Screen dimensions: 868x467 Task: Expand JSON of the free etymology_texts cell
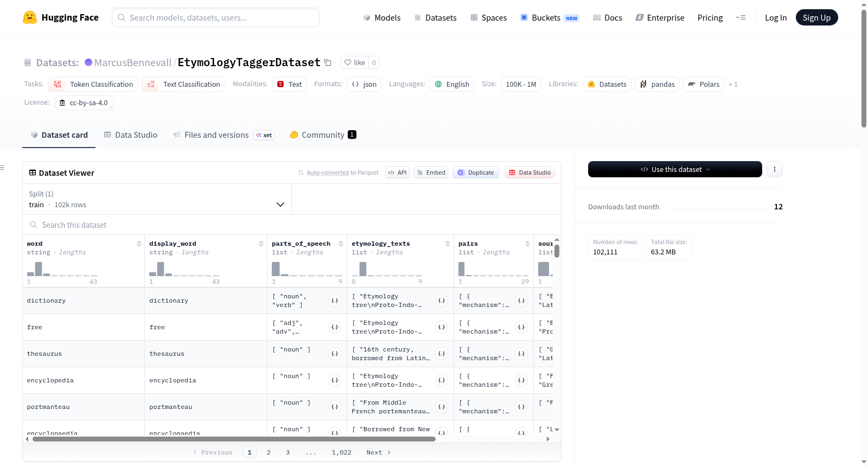(x=442, y=327)
